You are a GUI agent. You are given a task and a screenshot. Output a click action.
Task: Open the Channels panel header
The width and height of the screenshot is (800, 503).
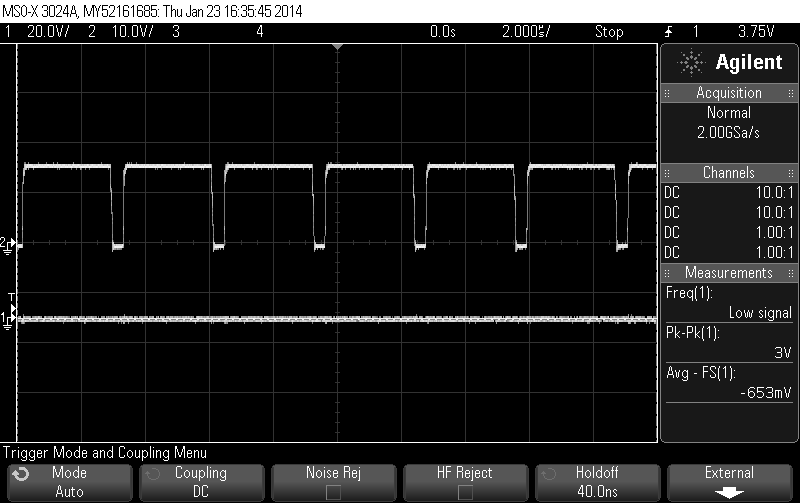[729, 172]
